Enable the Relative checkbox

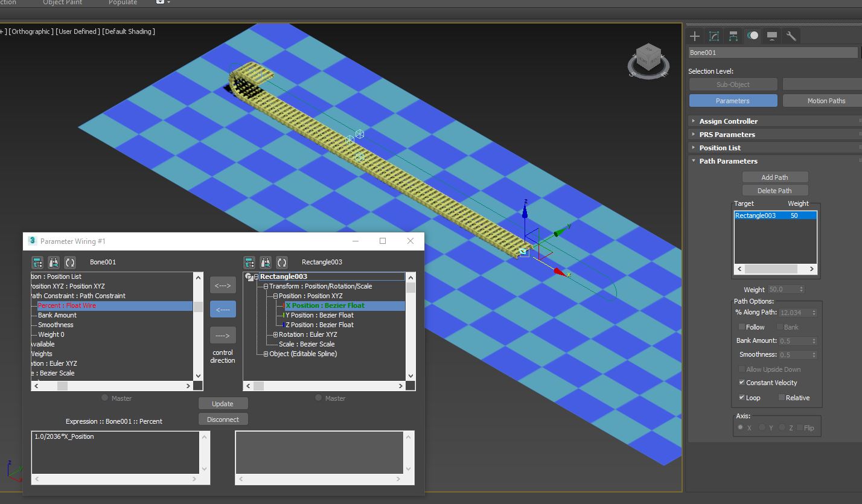[x=781, y=398]
